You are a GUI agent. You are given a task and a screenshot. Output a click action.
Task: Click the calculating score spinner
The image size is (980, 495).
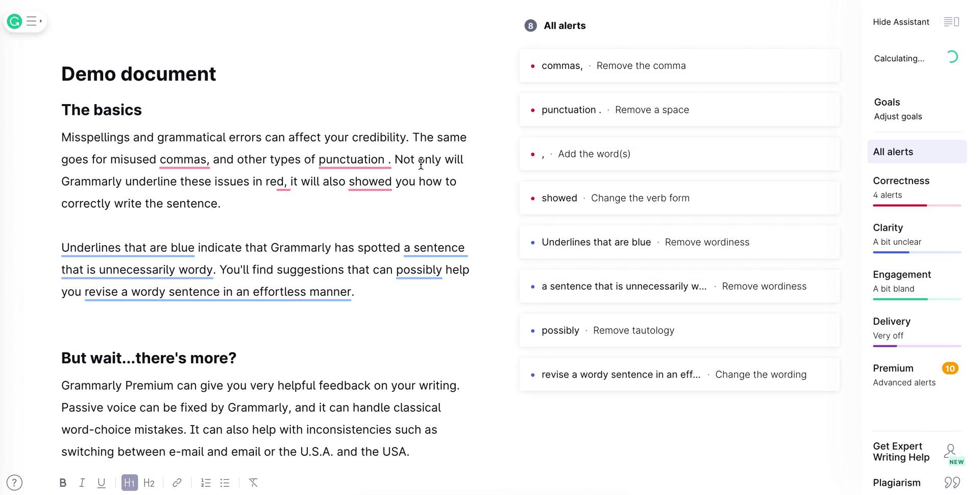click(952, 57)
